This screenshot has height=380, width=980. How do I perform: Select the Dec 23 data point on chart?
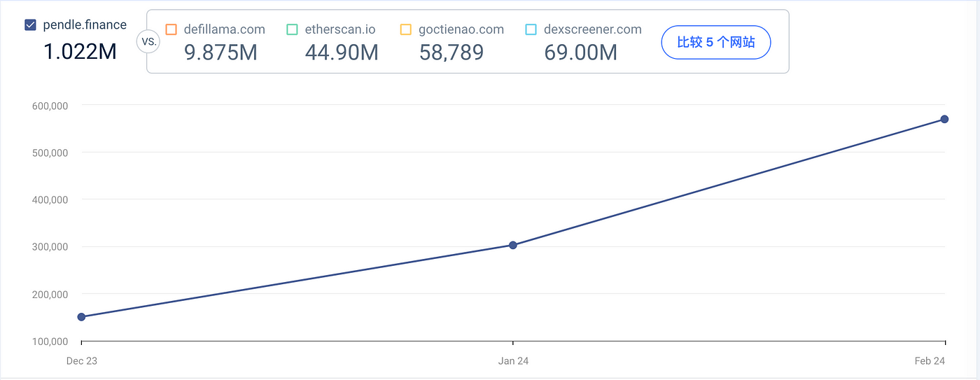pyautogui.click(x=81, y=317)
